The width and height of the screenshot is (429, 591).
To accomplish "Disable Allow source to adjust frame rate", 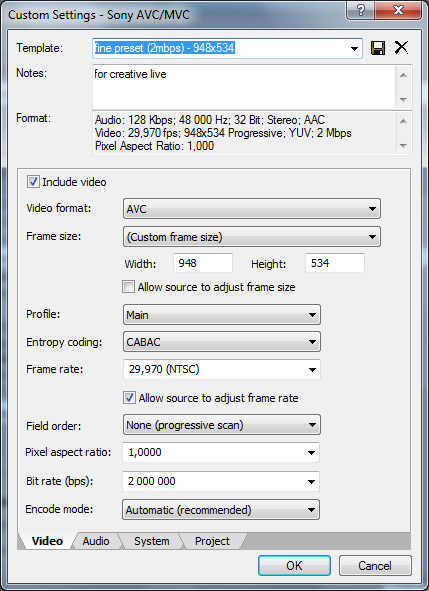I will [129, 398].
